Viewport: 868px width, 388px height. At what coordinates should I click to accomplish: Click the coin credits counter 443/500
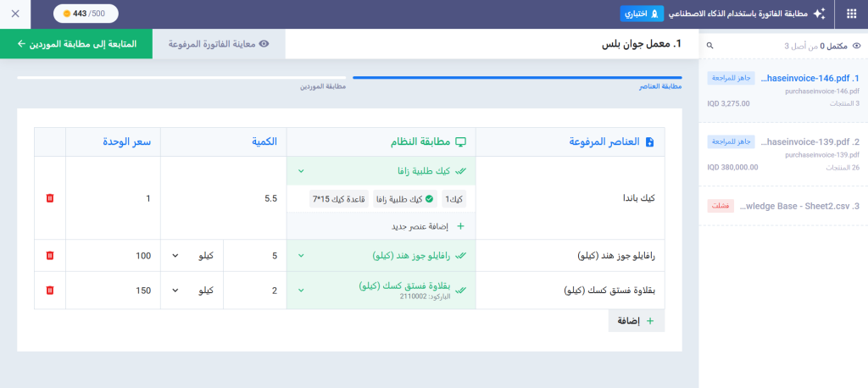[x=85, y=14]
